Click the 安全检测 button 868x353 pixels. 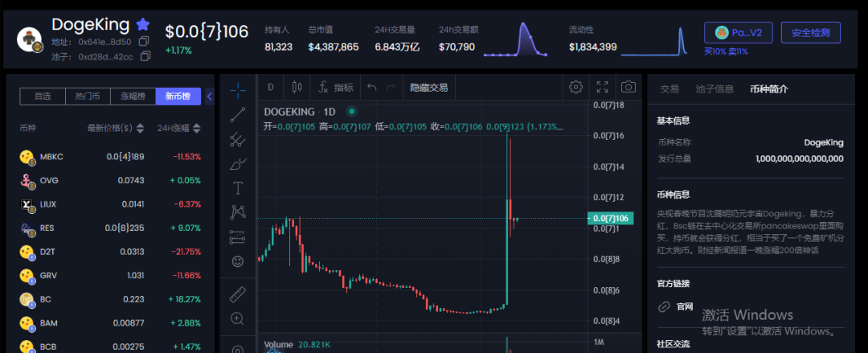[810, 33]
